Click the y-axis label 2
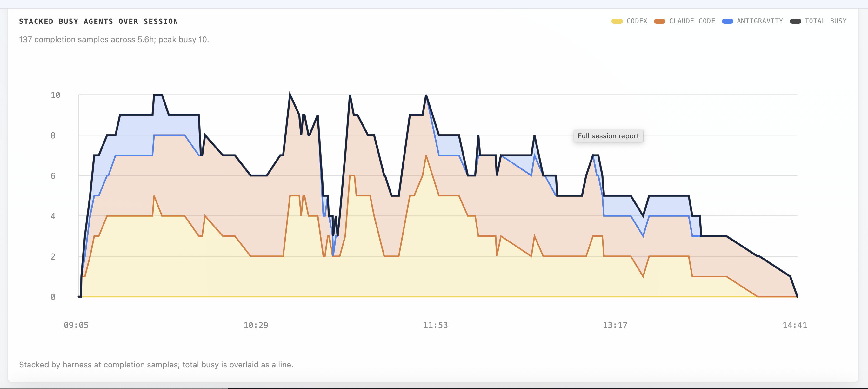The image size is (868, 389). click(53, 257)
